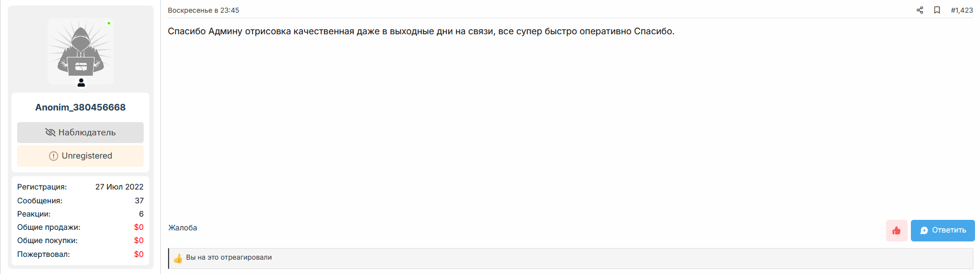This screenshot has height=274, width=980.
Task: Click the exclamation icon beside Unregistered
Action: pos(54,156)
